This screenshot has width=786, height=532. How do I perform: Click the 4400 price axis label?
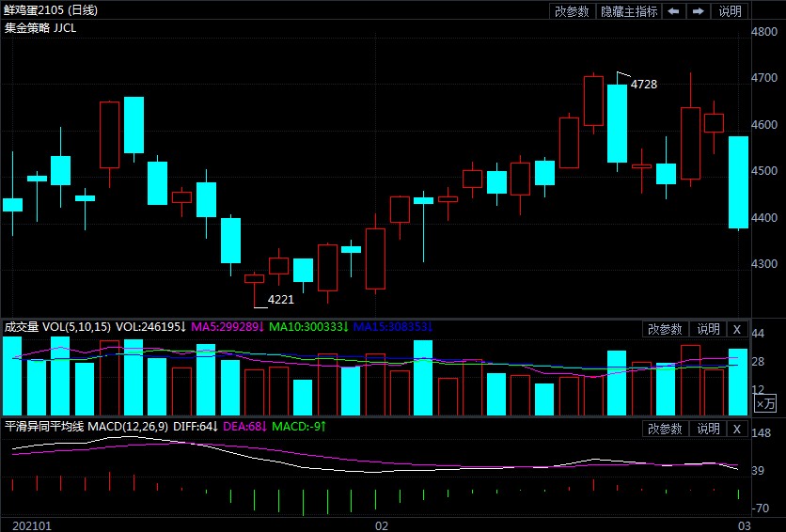764,217
